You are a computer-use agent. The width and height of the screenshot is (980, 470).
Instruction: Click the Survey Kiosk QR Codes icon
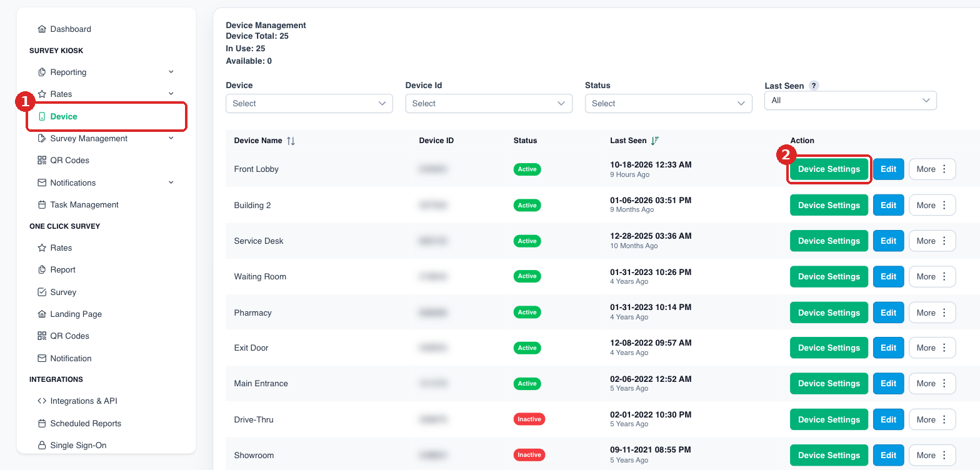coord(42,161)
